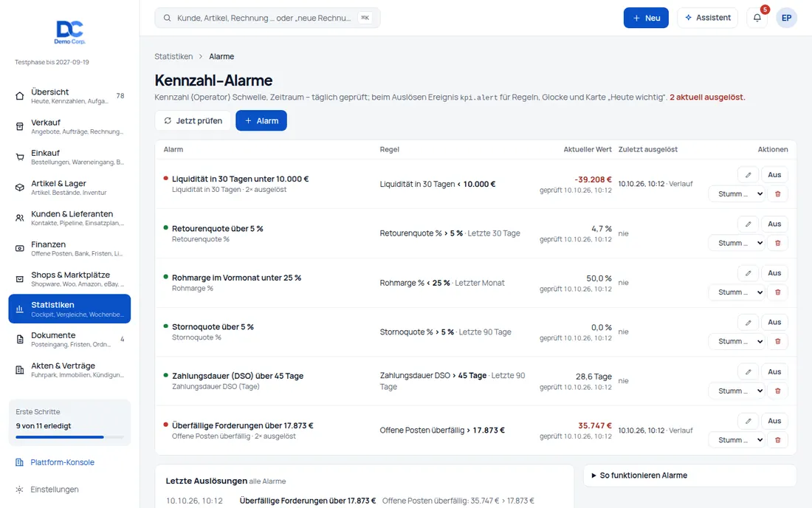Viewport: 812px width, 508px height.
Task: Delete the Überfällige Forderungen alarm
Action: [x=777, y=440]
